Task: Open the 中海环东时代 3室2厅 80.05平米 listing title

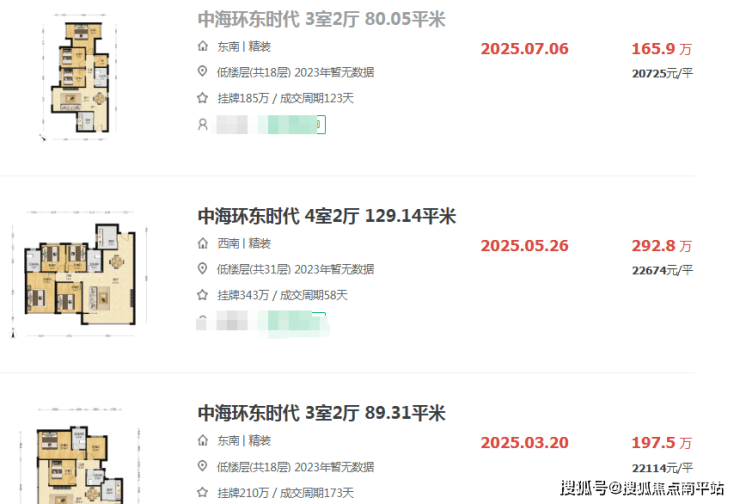Action: 321,19
